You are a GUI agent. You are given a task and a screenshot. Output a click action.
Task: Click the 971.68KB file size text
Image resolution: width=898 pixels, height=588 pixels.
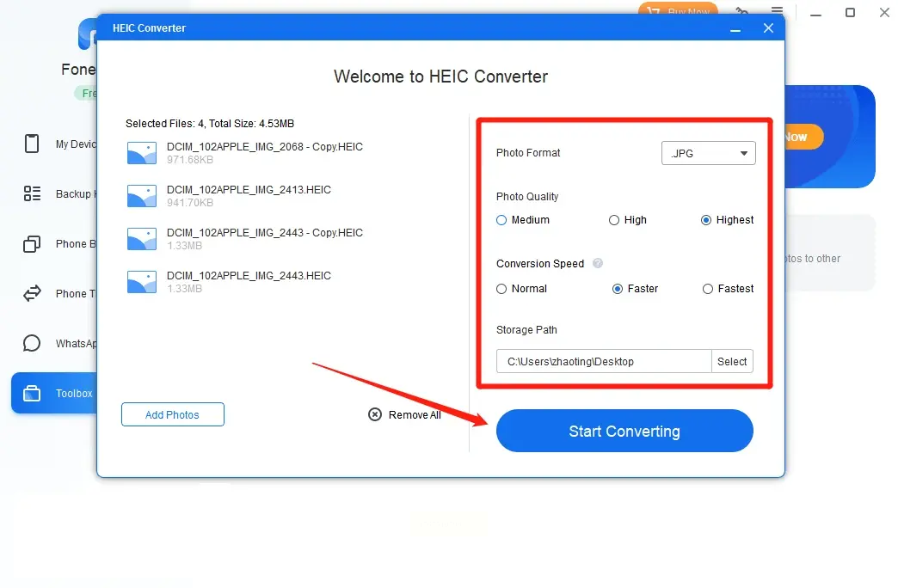click(x=189, y=160)
